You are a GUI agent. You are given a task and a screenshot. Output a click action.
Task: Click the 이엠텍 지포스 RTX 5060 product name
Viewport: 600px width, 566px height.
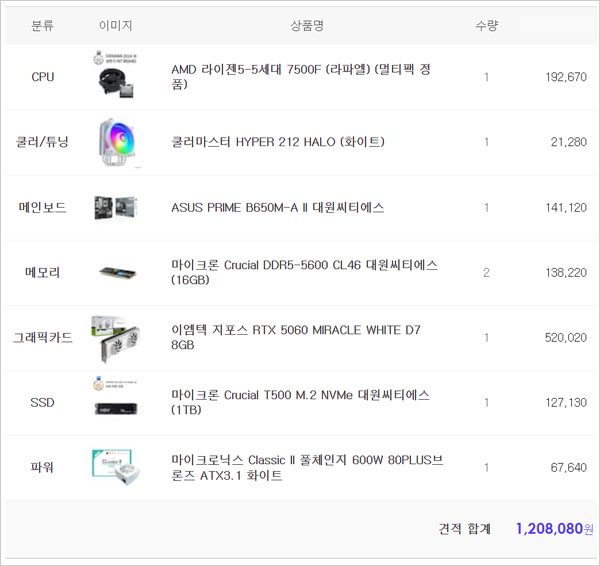298,337
